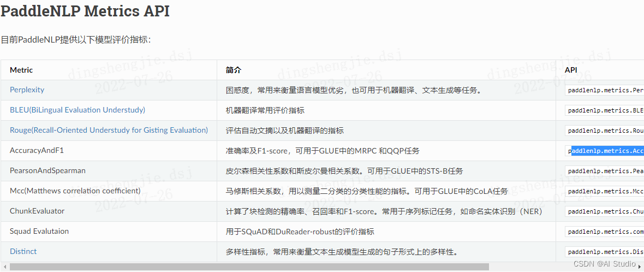Open the Distinct metric link

tap(23, 251)
